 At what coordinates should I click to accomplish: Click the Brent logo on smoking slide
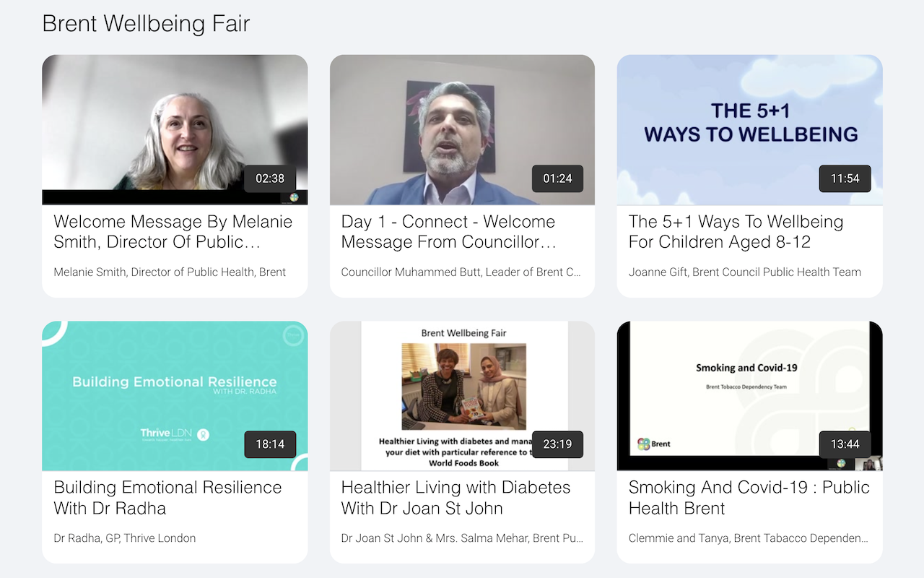[654, 444]
